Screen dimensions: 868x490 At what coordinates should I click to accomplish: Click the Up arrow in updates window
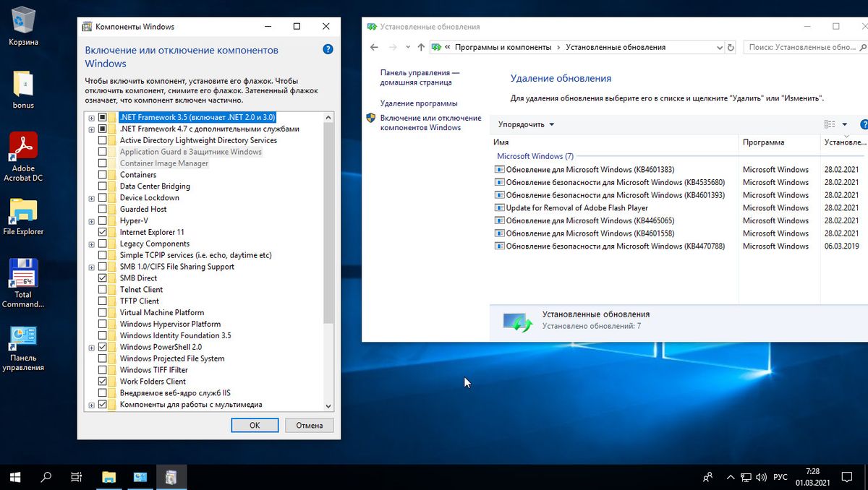(421, 47)
